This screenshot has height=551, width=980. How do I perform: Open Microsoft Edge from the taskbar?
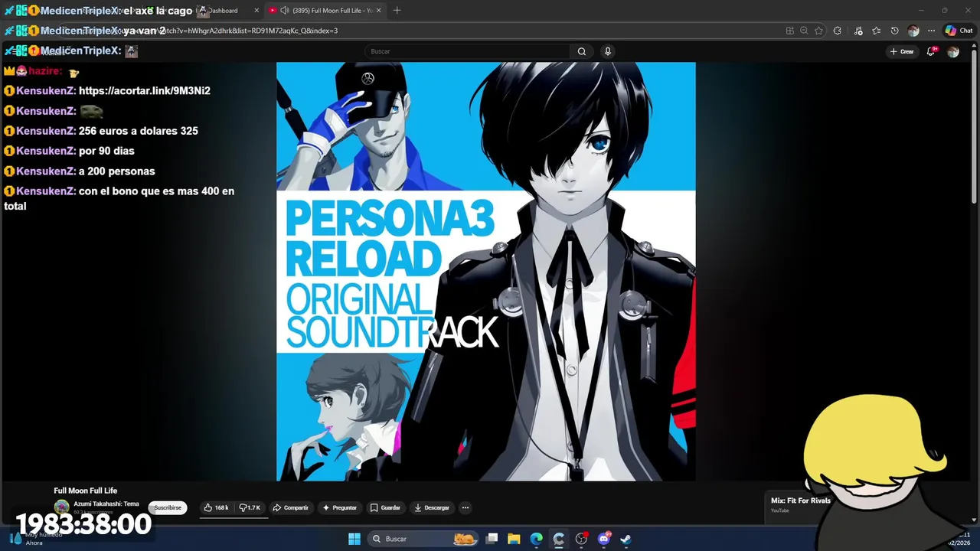(537, 539)
